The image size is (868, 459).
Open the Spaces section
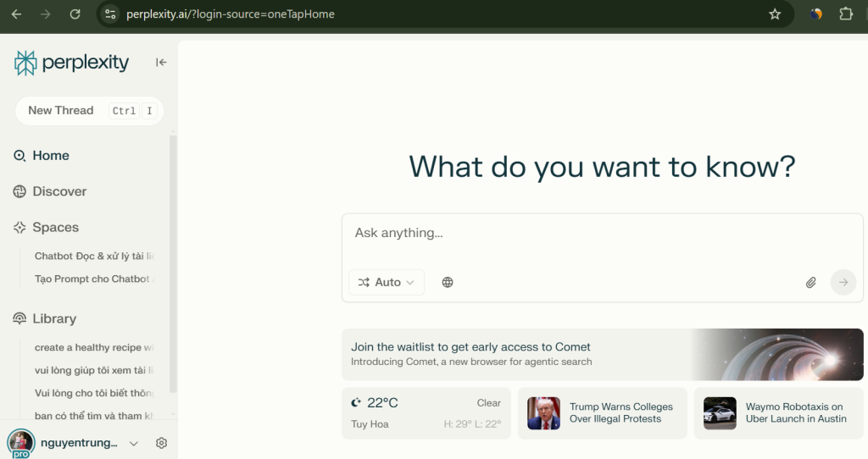[55, 227]
